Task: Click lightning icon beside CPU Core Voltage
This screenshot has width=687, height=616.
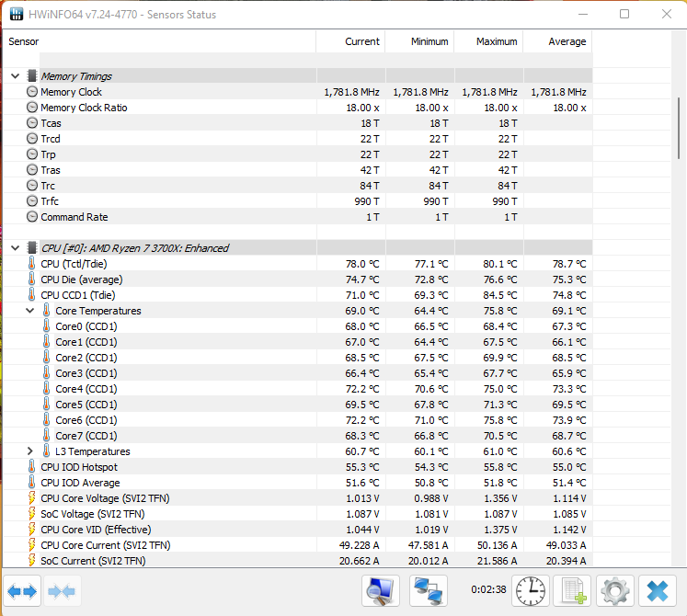Action: click(31, 498)
